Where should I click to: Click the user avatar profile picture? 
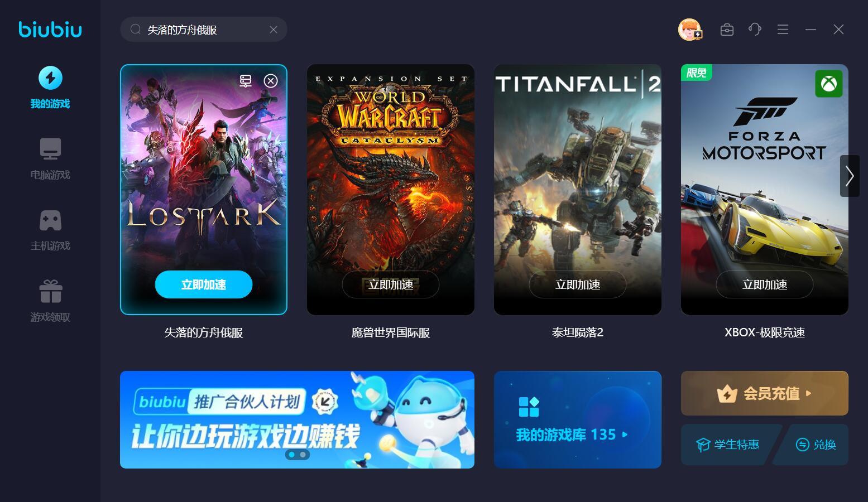[x=690, y=30]
